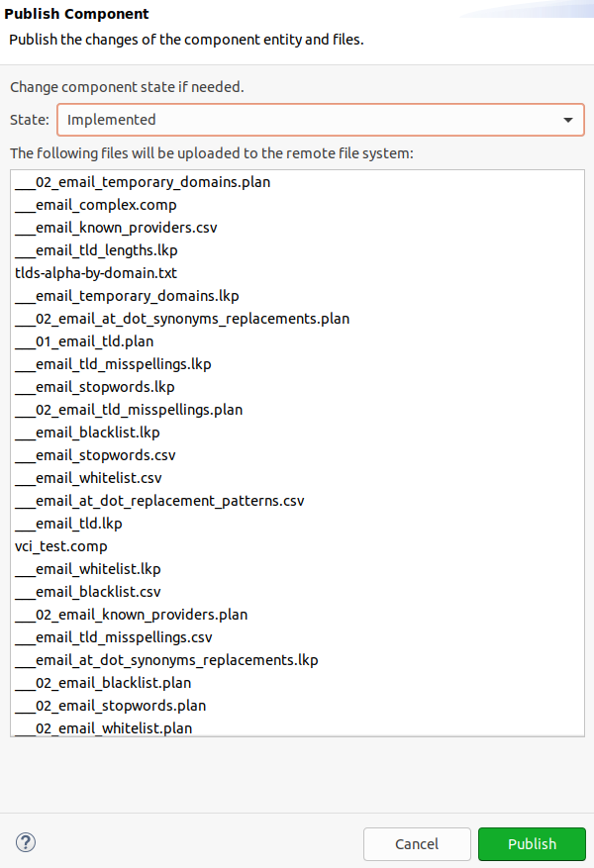The height and width of the screenshot is (868, 594).
Task: Select the email_tld_lengths.lkp entry
Action: click(98, 250)
